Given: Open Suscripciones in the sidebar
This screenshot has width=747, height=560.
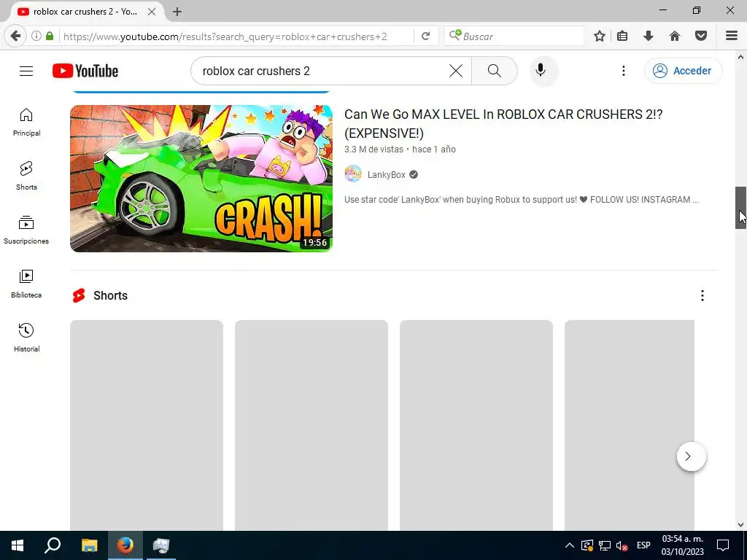Looking at the screenshot, I should click(x=27, y=230).
